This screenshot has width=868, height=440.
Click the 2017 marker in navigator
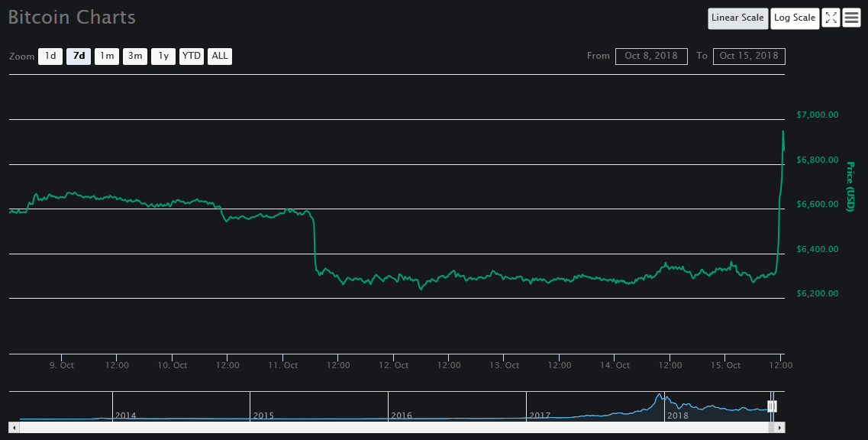pyautogui.click(x=539, y=416)
